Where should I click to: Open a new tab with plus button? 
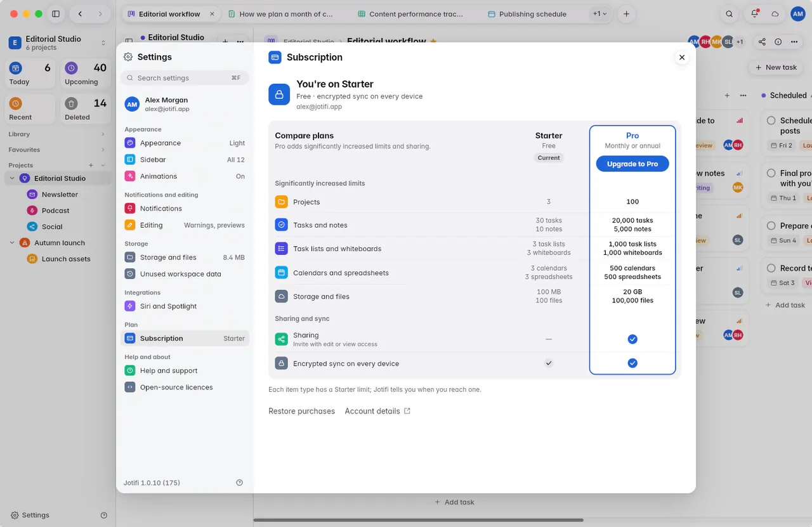point(626,14)
